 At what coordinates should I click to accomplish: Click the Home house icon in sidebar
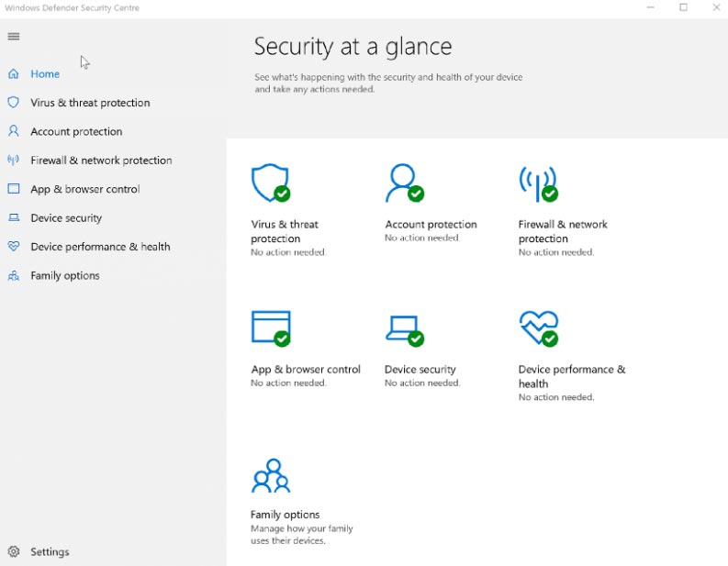(x=14, y=73)
